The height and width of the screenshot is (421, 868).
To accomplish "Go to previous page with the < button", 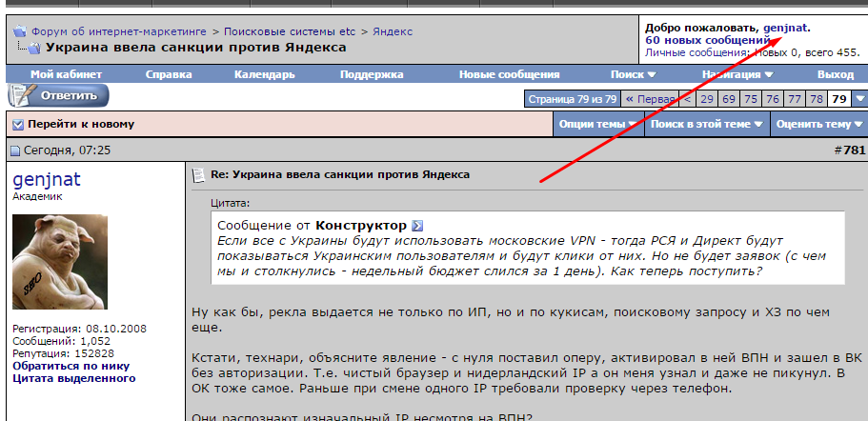I will [x=687, y=98].
